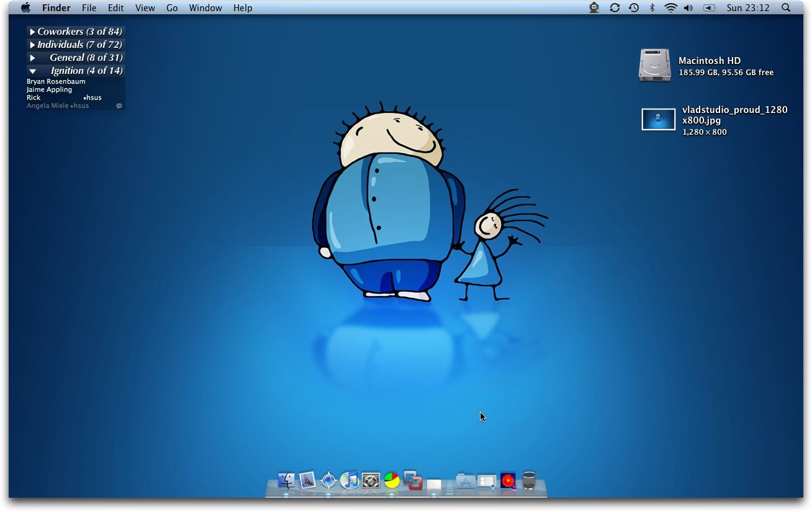Open the volume control menu
812x512 pixels.
(688, 8)
